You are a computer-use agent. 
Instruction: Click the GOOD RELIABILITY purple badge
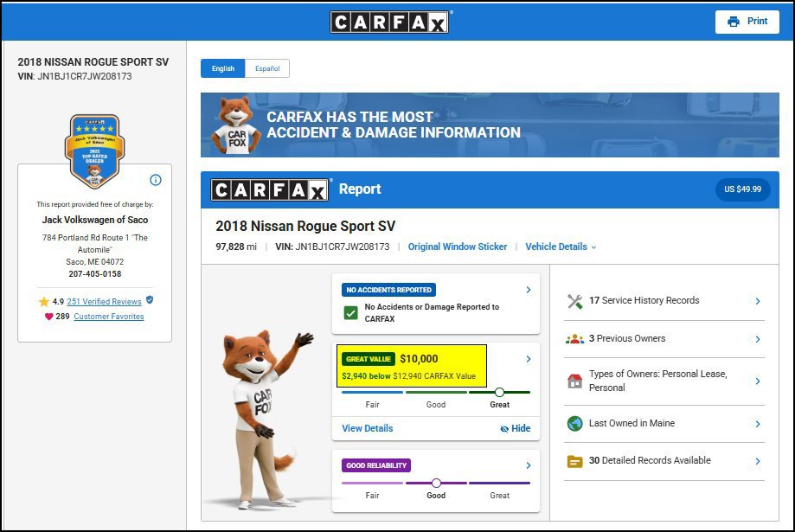pos(376,465)
